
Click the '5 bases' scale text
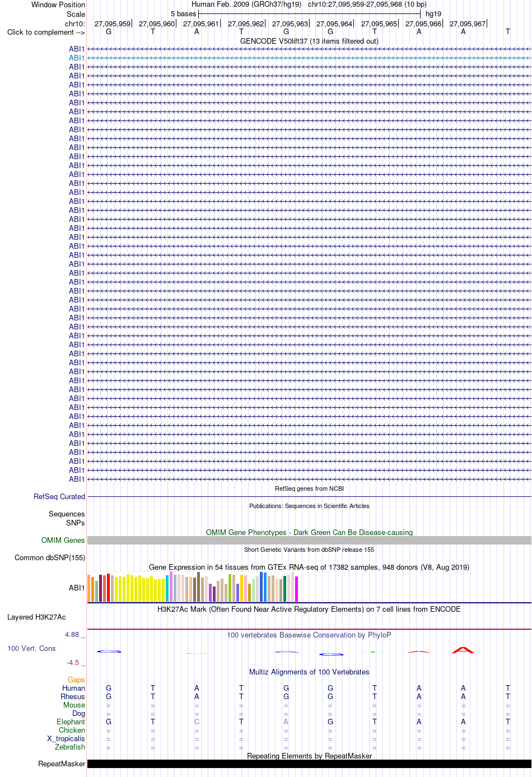(183, 14)
